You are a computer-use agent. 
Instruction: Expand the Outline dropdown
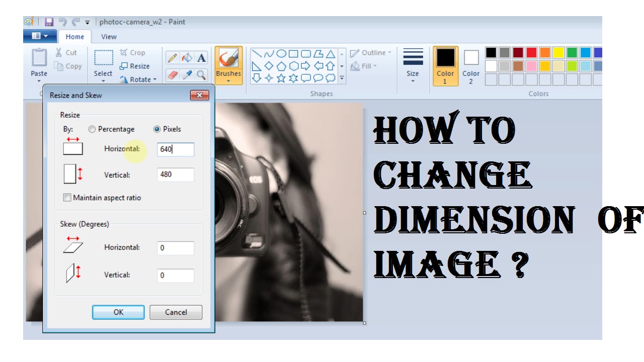pyautogui.click(x=371, y=52)
